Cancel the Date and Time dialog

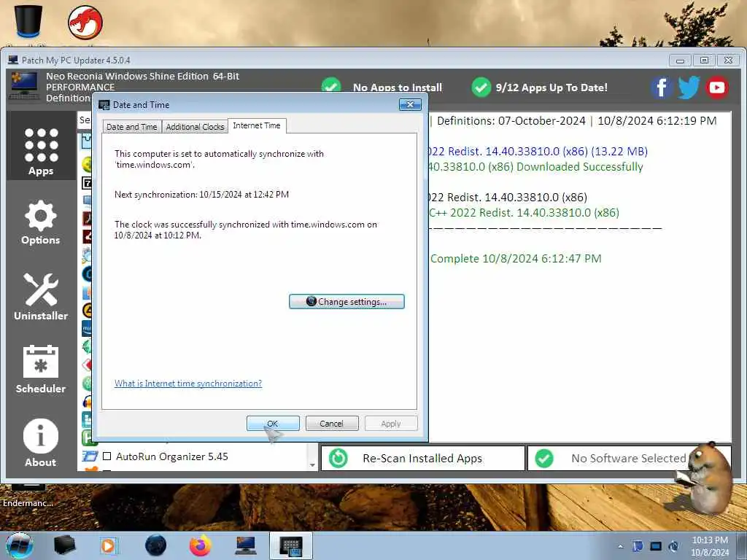(332, 424)
